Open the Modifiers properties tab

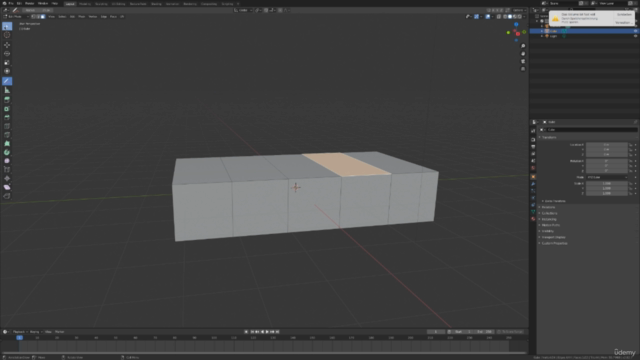(x=533, y=184)
